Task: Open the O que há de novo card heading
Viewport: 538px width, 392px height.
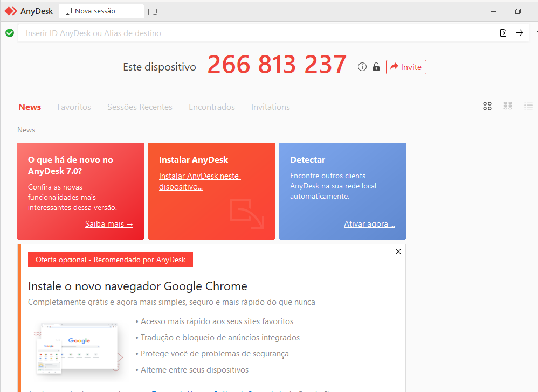Action: [x=70, y=165]
